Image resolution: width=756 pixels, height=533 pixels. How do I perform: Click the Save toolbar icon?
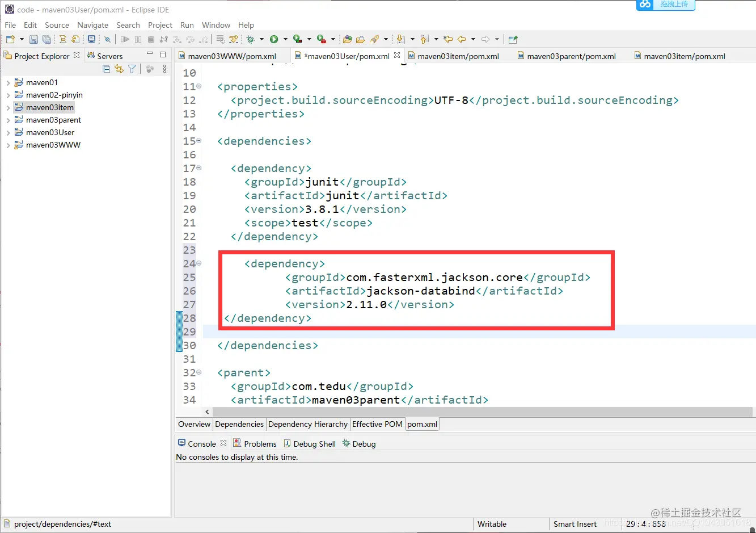pyautogui.click(x=33, y=39)
